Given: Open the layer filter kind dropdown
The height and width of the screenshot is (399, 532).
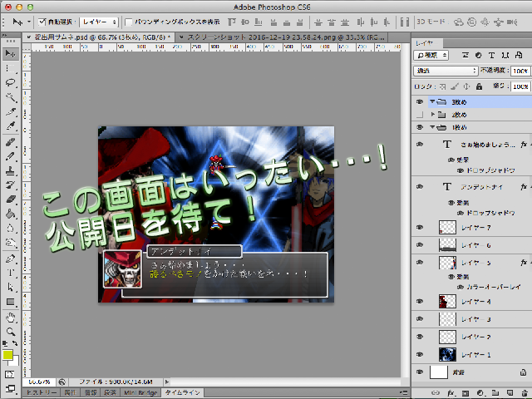Looking at the screenshot, I should pyautogui.click(x=431, y=56).
